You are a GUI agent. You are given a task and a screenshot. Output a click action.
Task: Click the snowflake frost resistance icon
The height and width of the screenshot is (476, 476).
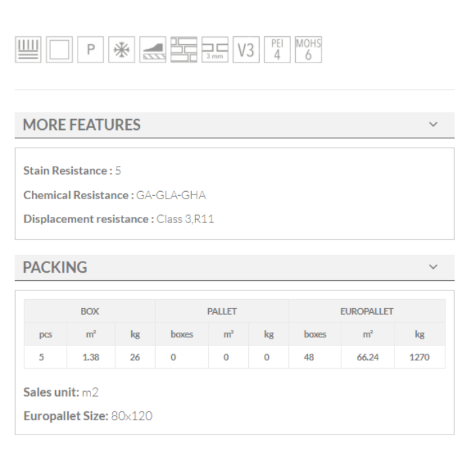tap(121, 51)
